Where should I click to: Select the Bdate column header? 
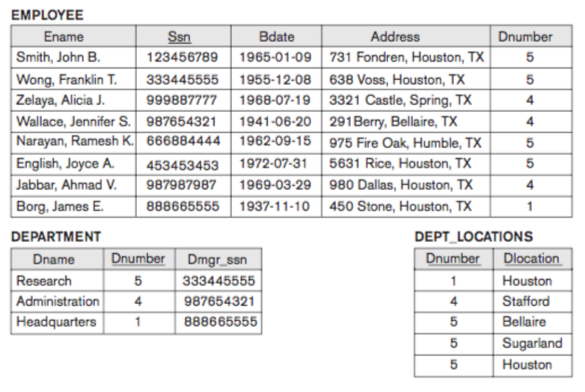(276, 37)
